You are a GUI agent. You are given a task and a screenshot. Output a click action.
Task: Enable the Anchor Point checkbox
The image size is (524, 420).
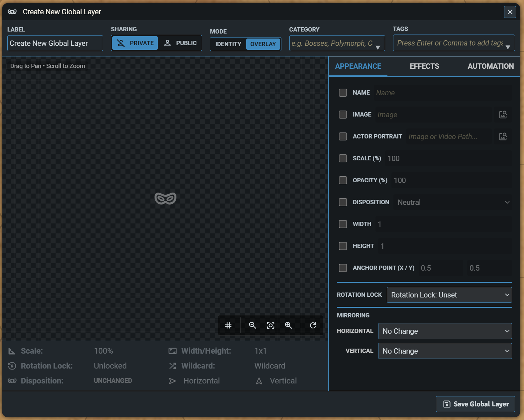(343, 268)
